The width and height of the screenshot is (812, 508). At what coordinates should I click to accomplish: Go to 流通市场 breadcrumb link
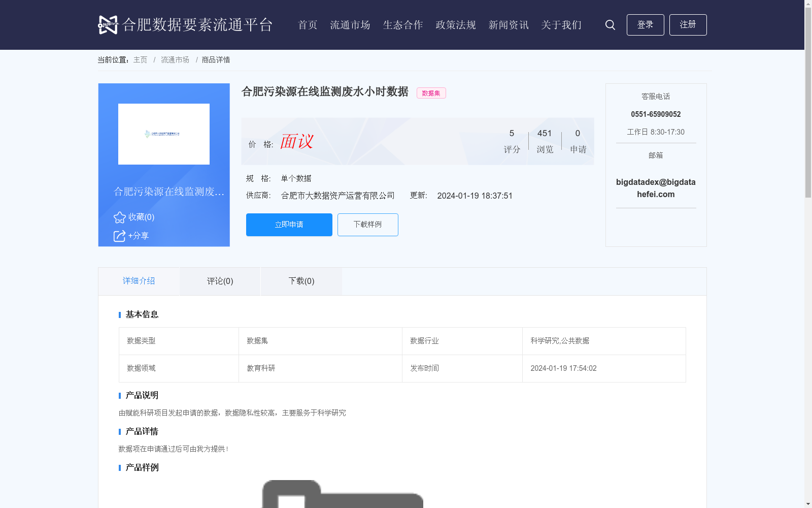[x=175, y=60]
